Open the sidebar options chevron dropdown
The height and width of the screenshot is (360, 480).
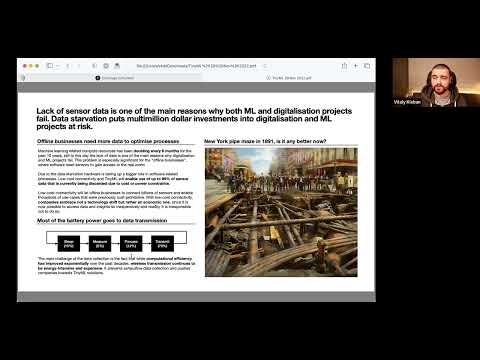57,66
